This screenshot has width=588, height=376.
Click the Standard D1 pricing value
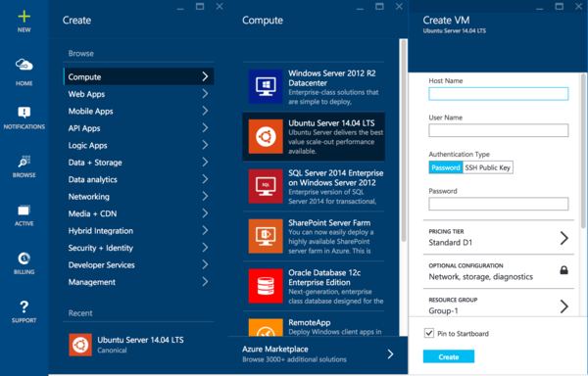point(451,242)
